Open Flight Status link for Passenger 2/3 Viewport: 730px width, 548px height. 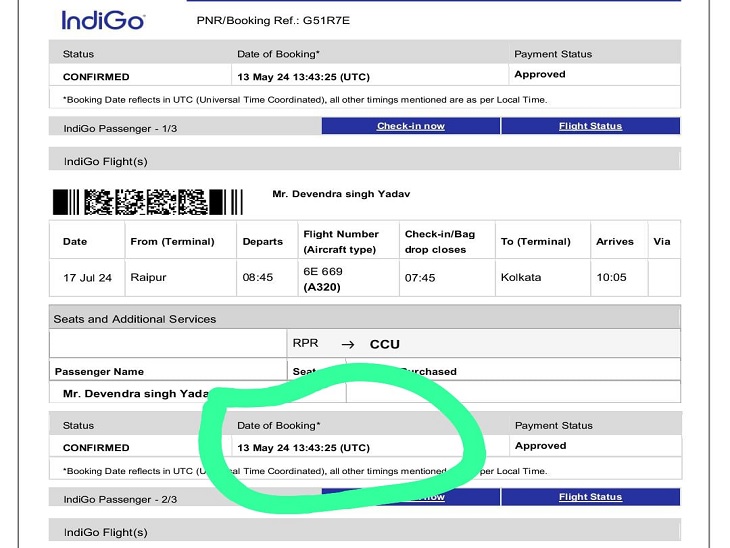click(590, 497)
